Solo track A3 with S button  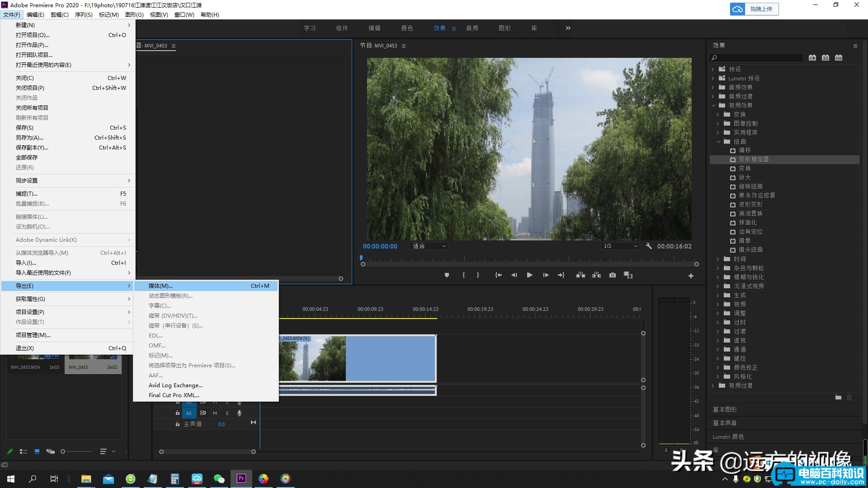coord(227,413)
